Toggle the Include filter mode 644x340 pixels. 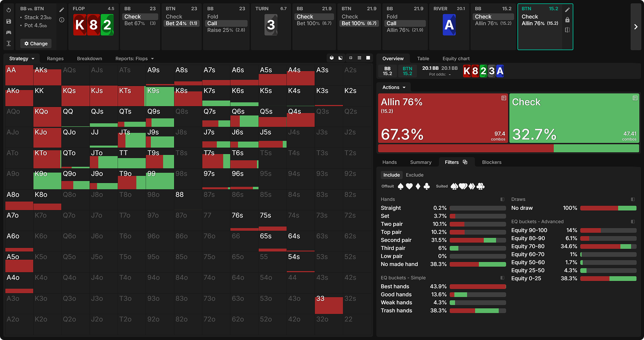[391, 175]
